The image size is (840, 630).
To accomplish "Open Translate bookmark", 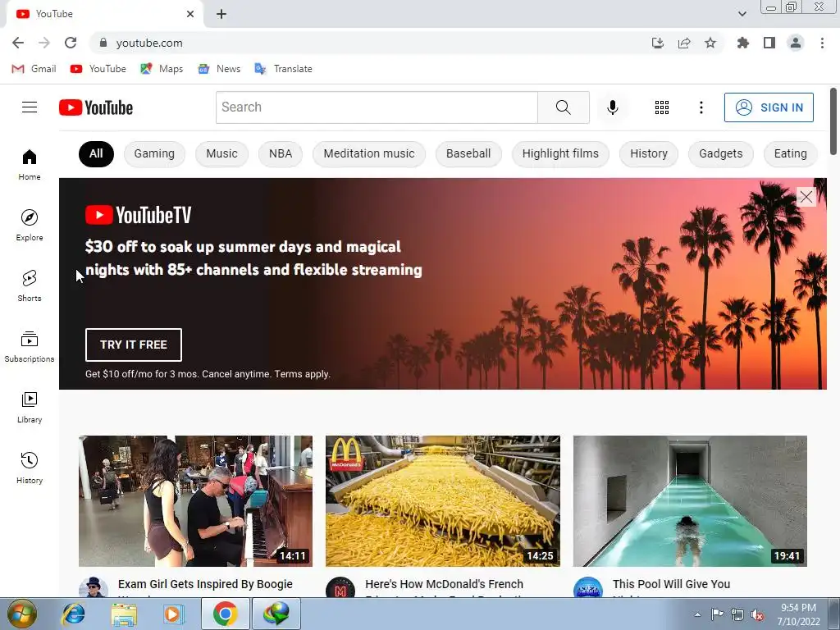I will coord(283,69).
